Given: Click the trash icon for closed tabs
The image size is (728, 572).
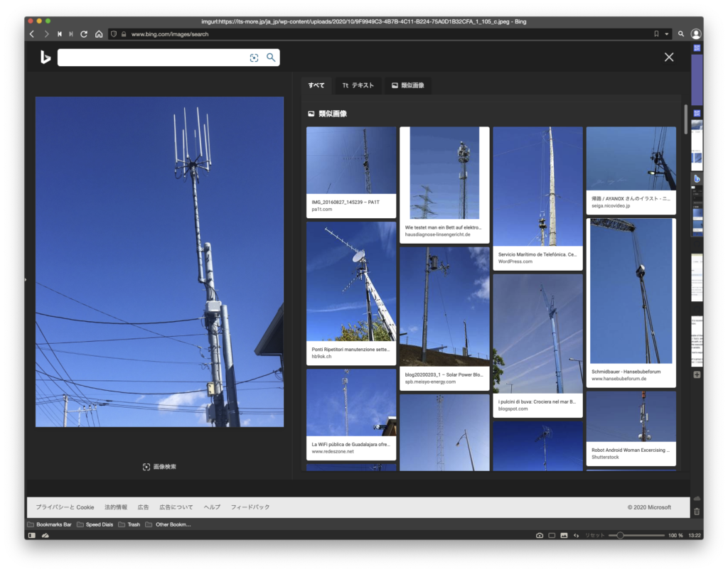Looking at the screenshot, I should coord(697,511).
